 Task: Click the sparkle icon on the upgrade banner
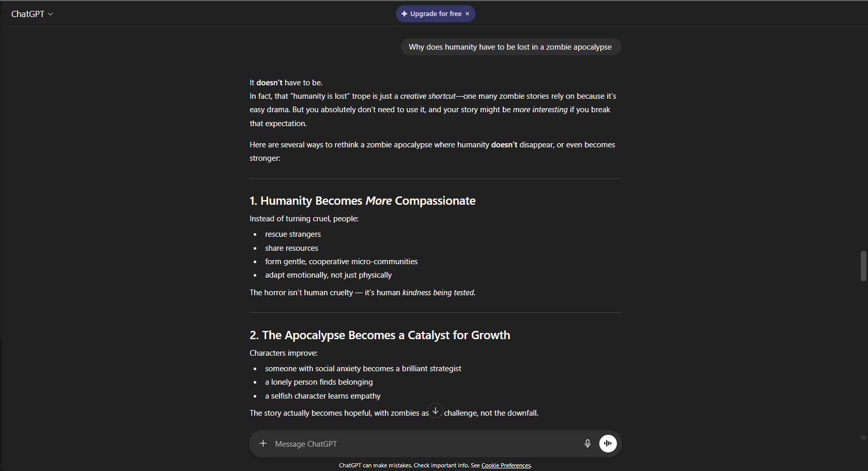coord(404,13)
